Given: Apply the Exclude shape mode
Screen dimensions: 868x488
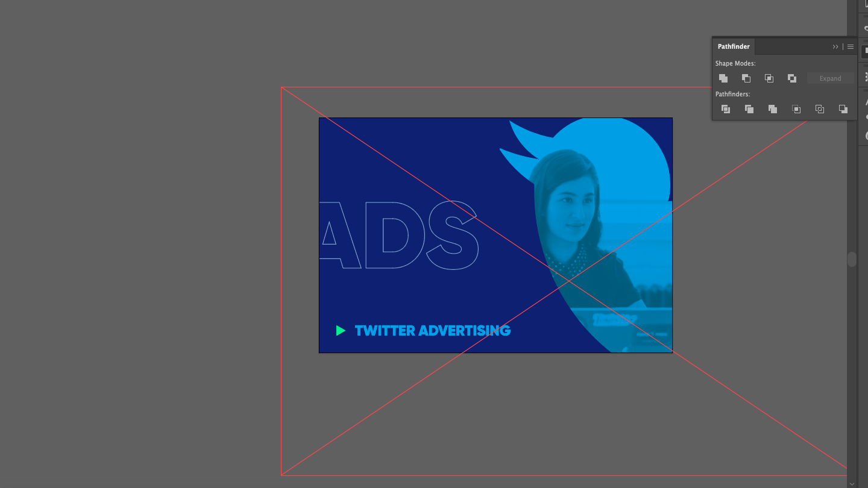Looking at the screenshot, I should coord(792,78).
